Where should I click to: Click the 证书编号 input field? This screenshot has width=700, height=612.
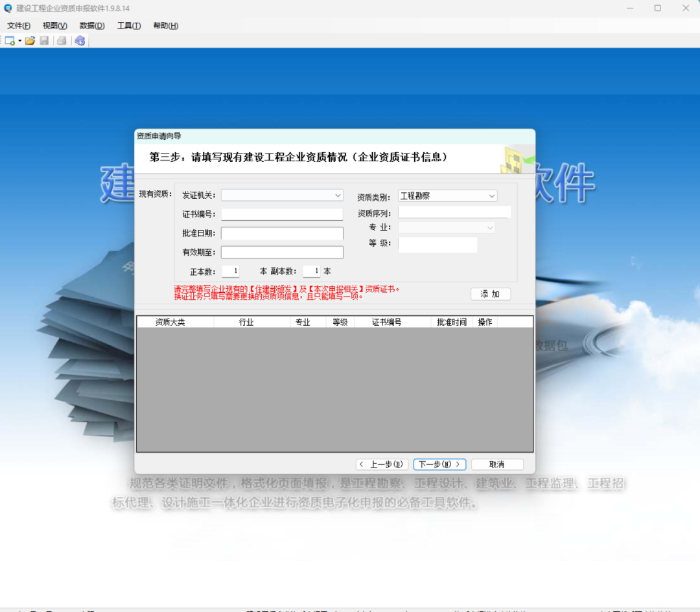coord(282,214)
